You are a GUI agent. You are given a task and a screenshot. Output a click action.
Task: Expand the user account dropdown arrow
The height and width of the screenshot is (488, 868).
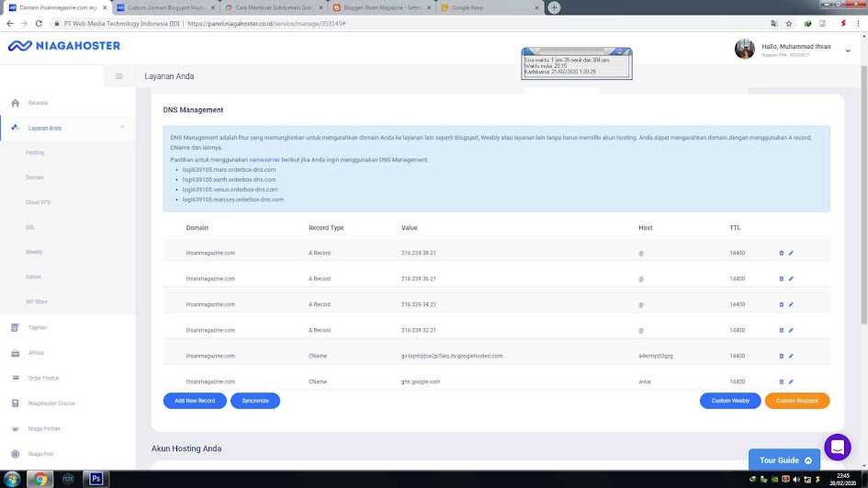[x=848, y=51]
